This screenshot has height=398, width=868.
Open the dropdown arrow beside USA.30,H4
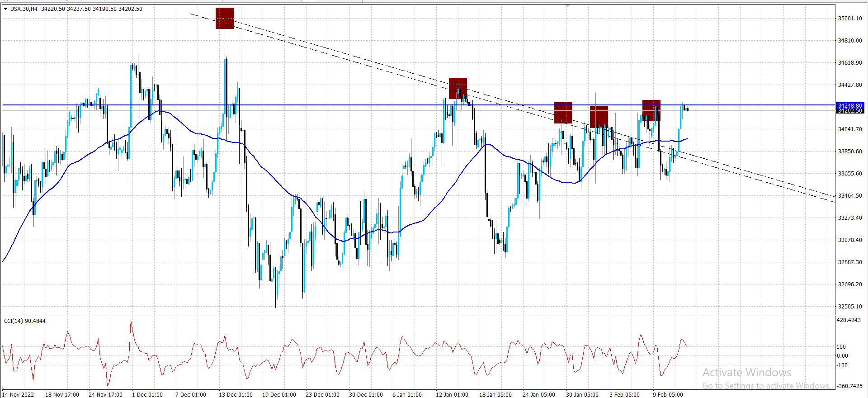pos(6,9)
